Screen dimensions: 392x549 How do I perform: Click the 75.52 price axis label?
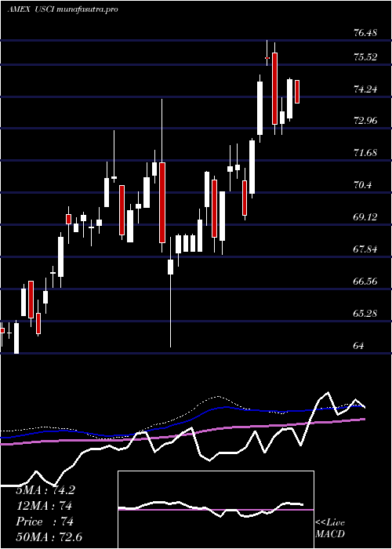coord(365,57)
